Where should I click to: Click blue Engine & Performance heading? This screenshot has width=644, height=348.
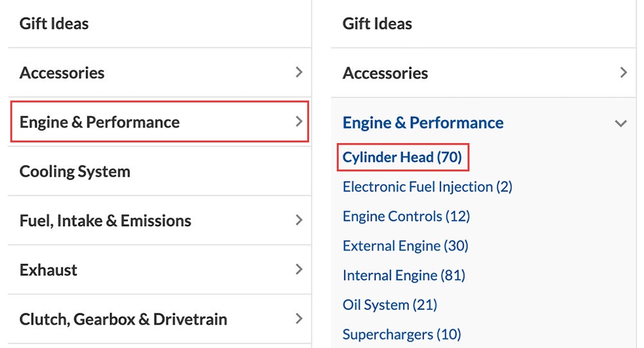pos(423,122)
